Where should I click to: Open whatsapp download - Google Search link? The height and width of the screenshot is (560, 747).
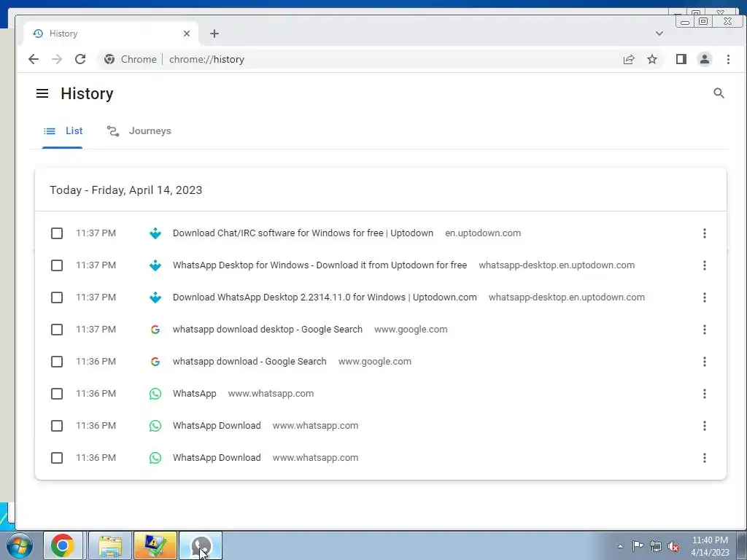[x=249, y=362]
